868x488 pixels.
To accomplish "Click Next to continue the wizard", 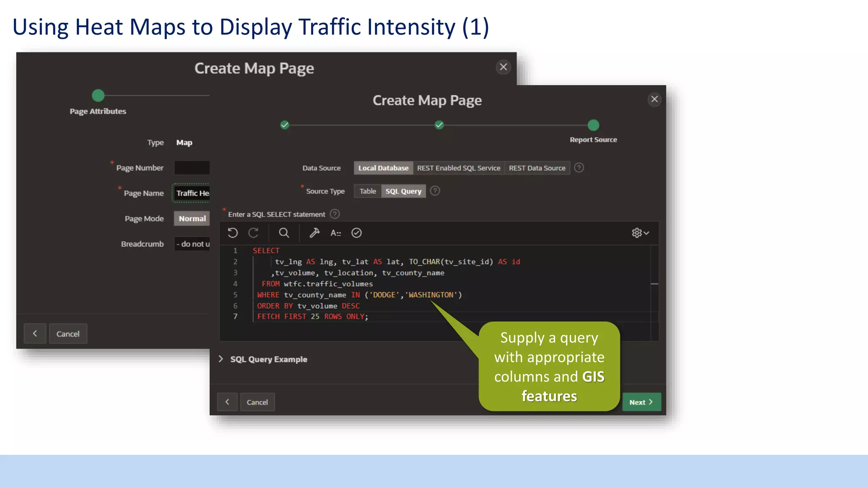I will (642, 402).
